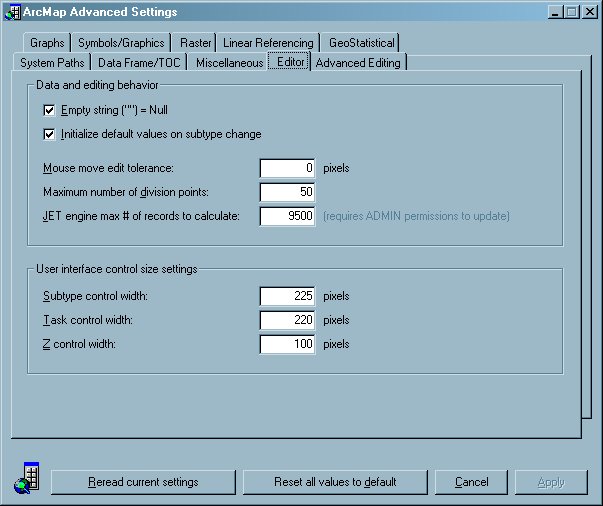
Task: Click the 'requires ADMIN permissions to update' note
Action: (x=416, y=216)
